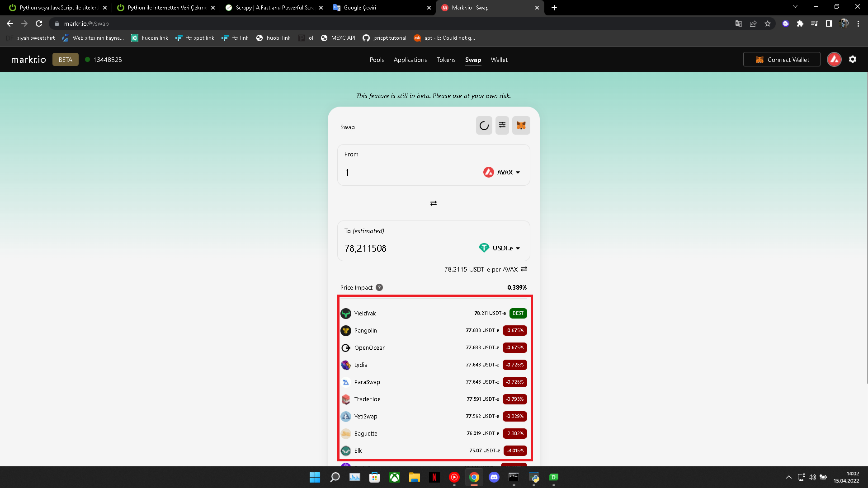The width and height of the screenshot is (868, 488).
Task: Click the -0.675% badge on Pangolin row
Action: 514,330
